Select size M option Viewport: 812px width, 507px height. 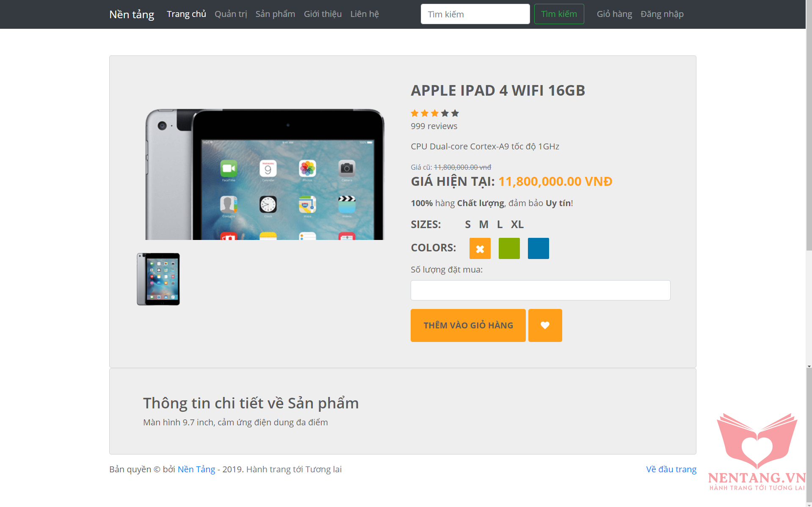click(x=483, y=224)
